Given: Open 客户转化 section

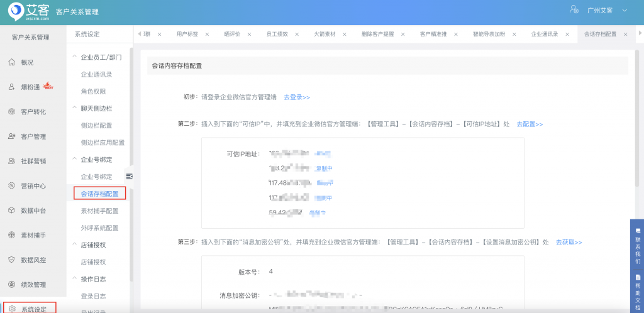Looking at the screenshot, I should pos(33,112).
